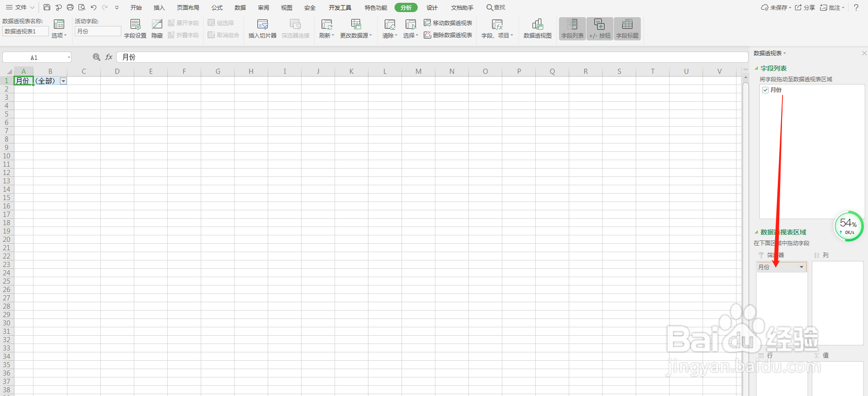The width and height of the screenshot is (868, 396).
Task: Click the 54% network speed indicator circle
Action: [848, 226]
